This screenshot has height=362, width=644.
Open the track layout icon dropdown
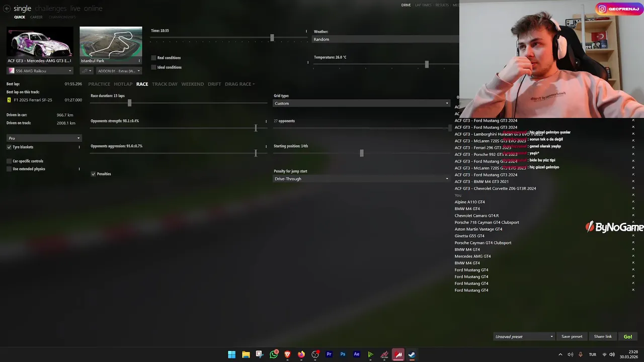coord(87,71)
